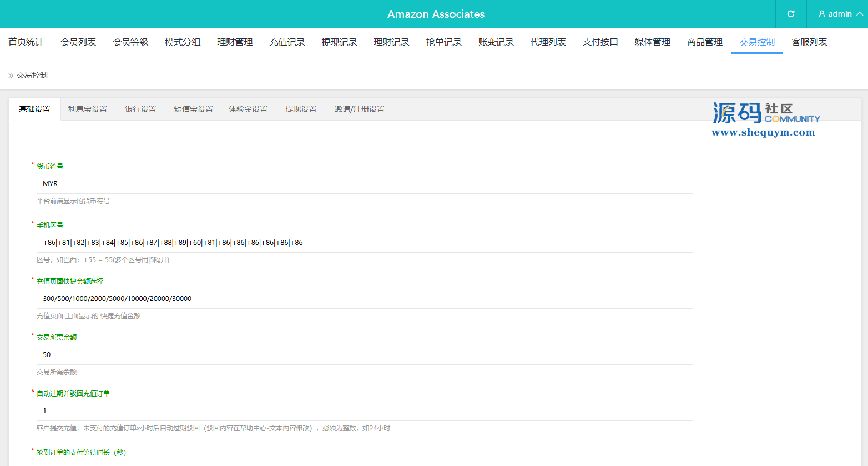Open the 短信宝设置 tab
This screenshot has height=466, width=868.
pos(193,109)
